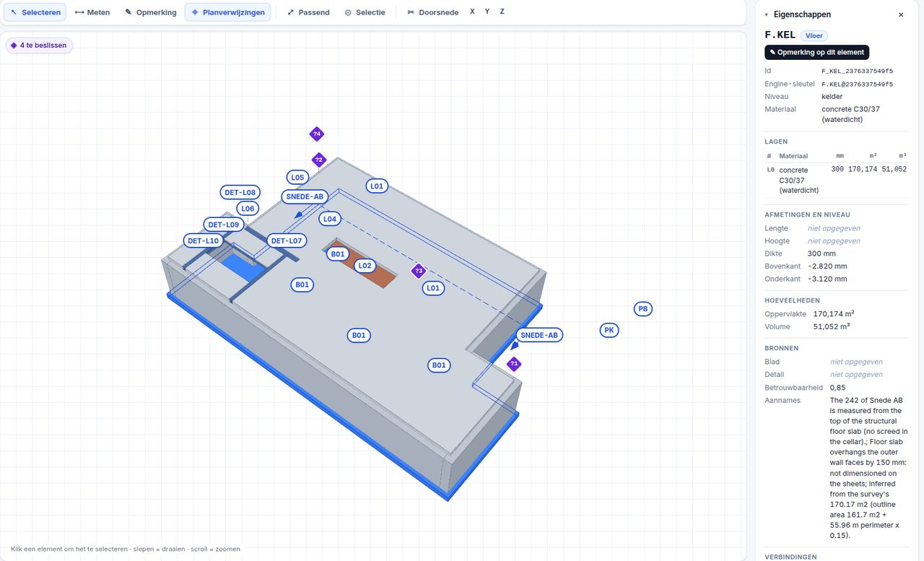The width and height of the screenshot is (924, 561).
Task: Click the Volume value 51,052 m³
Action: 832,326
